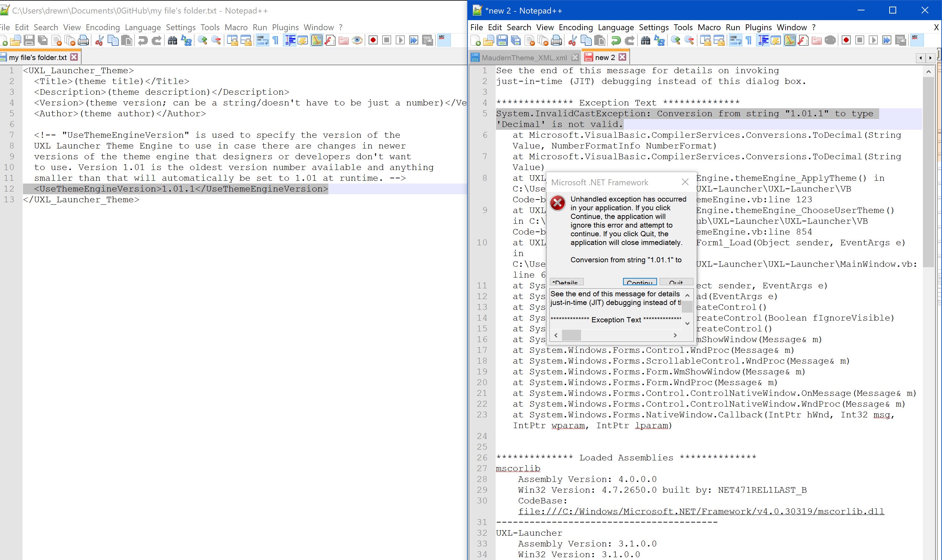
Task: Click the Print icon in right window toolbar
Action: click(x=556, y=40)
